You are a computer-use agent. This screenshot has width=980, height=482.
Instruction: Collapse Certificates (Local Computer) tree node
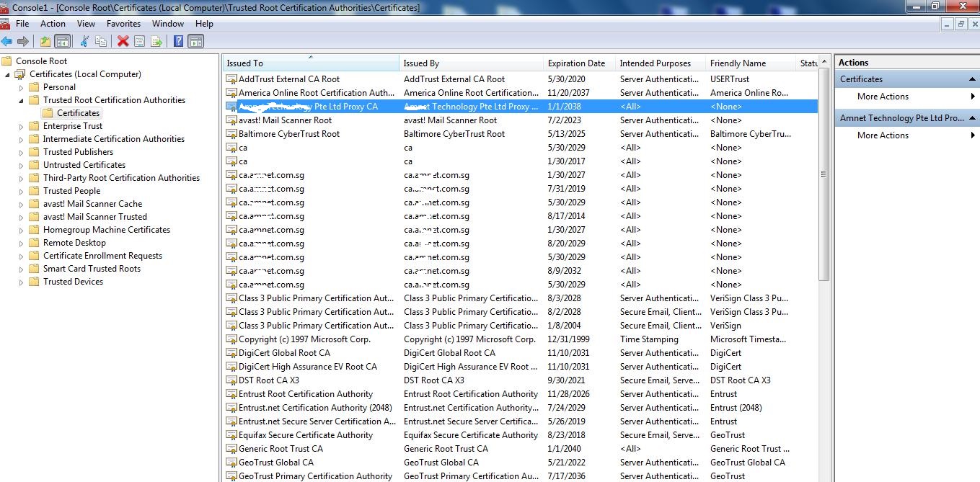8,74
